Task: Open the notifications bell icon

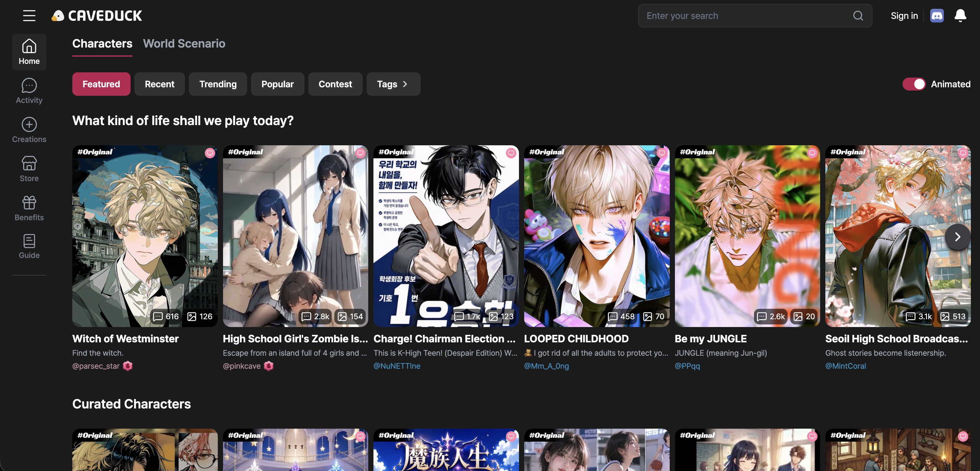Action: (960, 16)
